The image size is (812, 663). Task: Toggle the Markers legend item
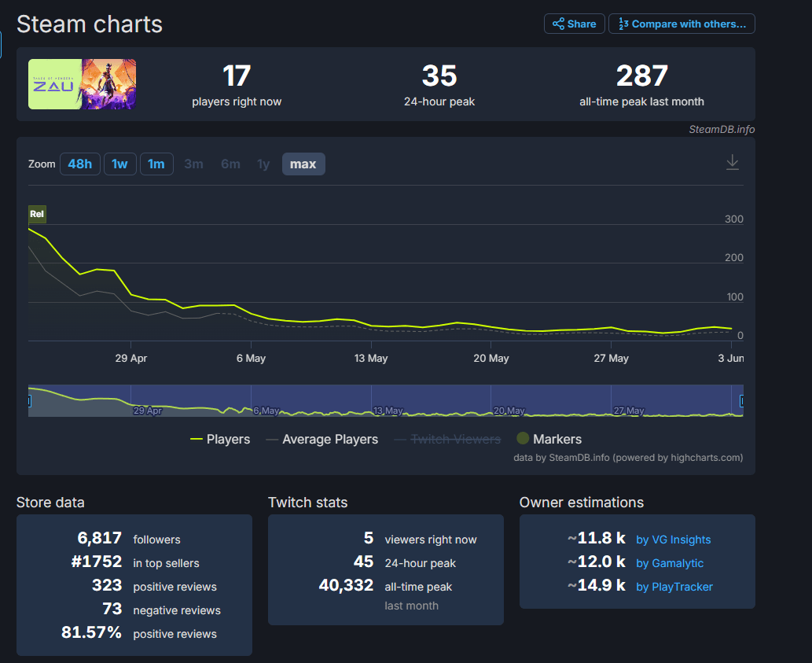[549, 440]
